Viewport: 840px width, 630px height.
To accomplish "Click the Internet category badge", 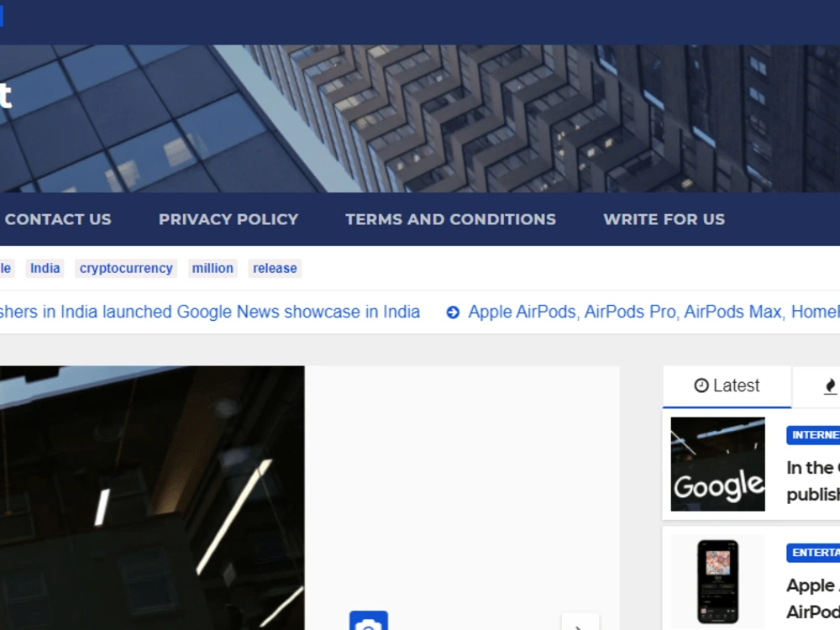I will 813,435.
